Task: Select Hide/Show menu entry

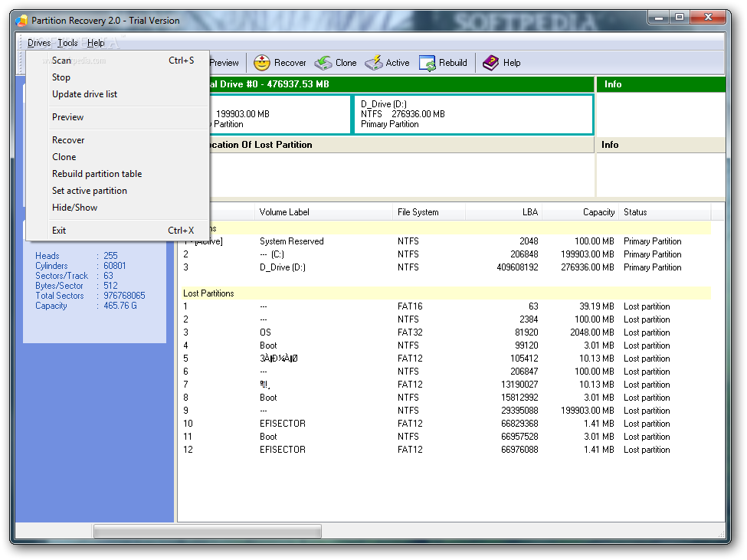Action: (x=118, y=208)
